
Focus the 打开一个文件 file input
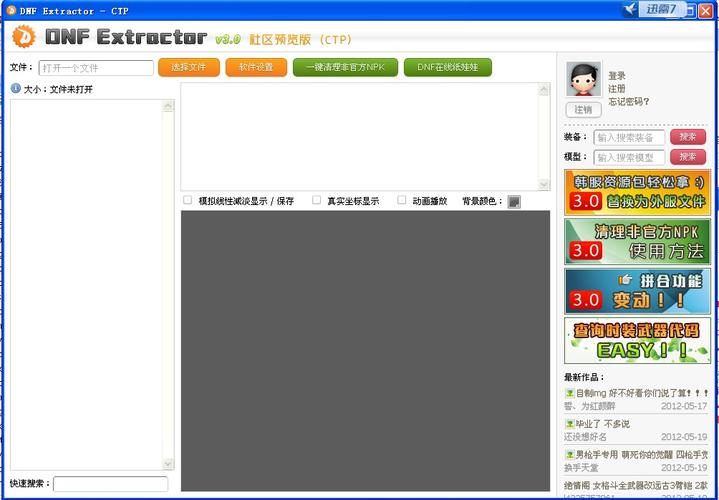(96, 68)
